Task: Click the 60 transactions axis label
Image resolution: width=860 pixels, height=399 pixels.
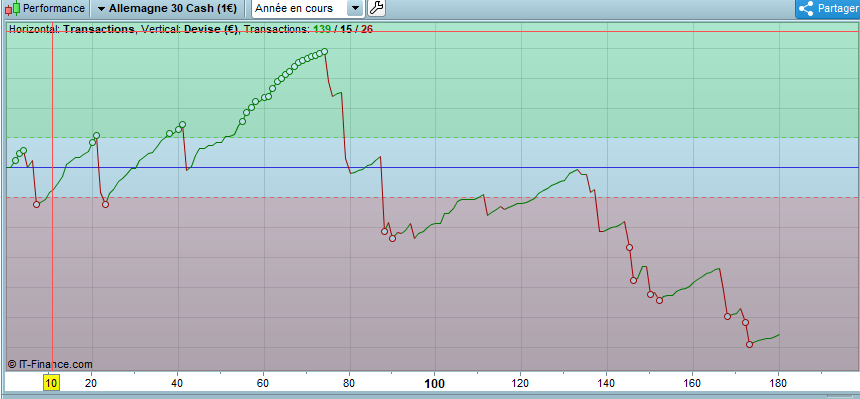Action: (x=263, y=383)
